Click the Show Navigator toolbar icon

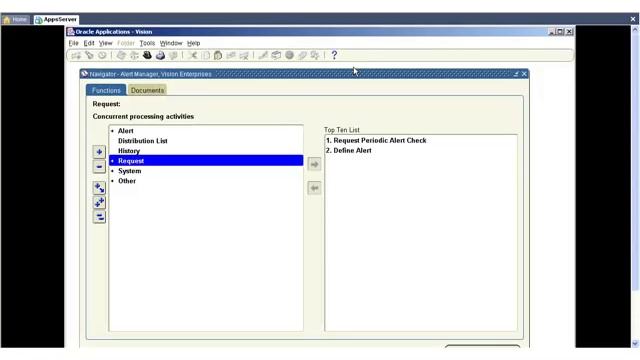pyautogui.click(x=102, y=56)
